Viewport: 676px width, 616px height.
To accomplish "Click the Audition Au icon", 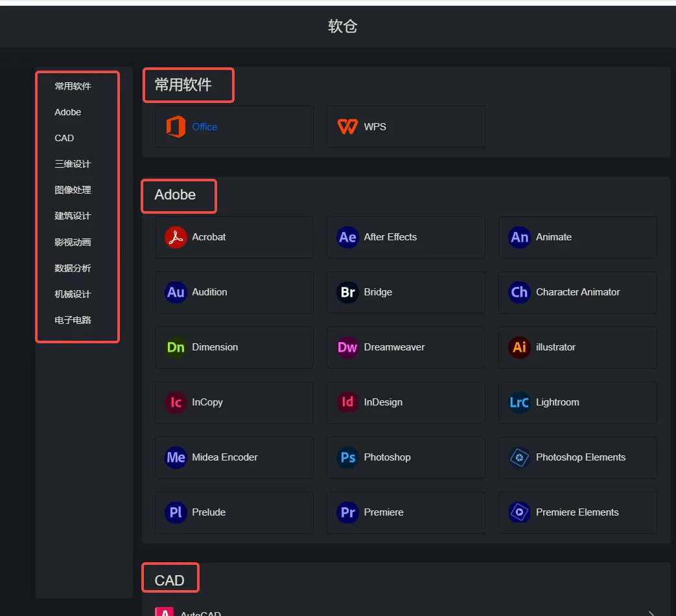I will click(176, 293).
